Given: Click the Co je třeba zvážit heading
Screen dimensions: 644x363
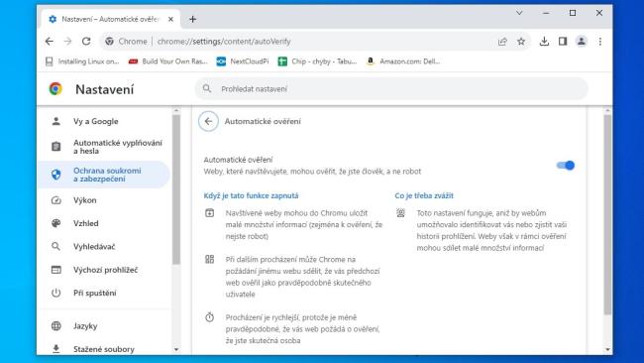Looking at the screenshot, I should click(424, 195).
